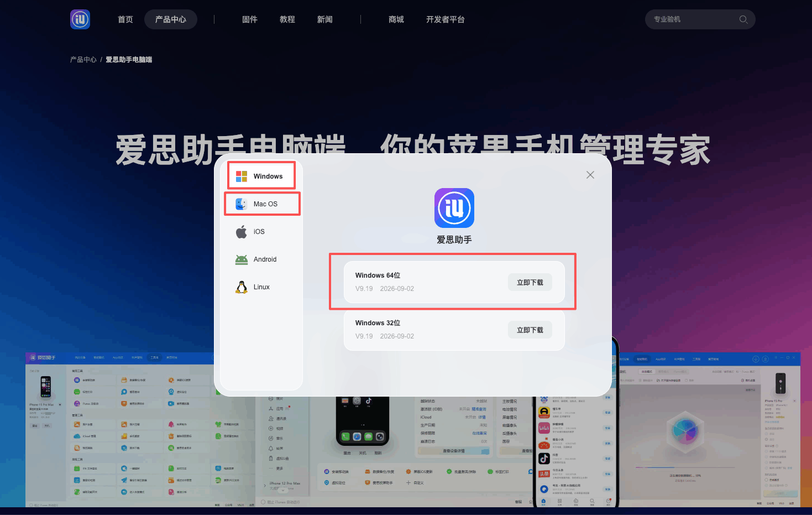Screen dimensions: 812x515
Task: Select the iOS platform tab
Action: click(261, 232)
